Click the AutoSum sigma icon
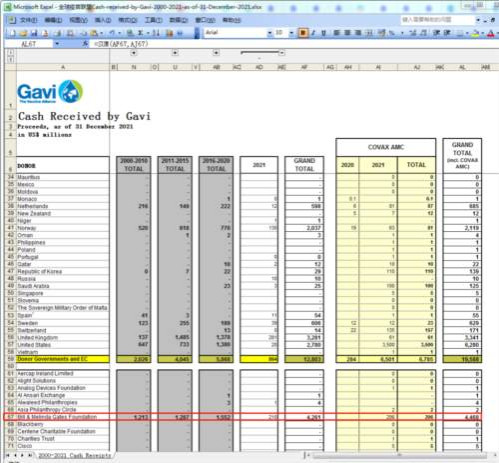 (141, 33)
